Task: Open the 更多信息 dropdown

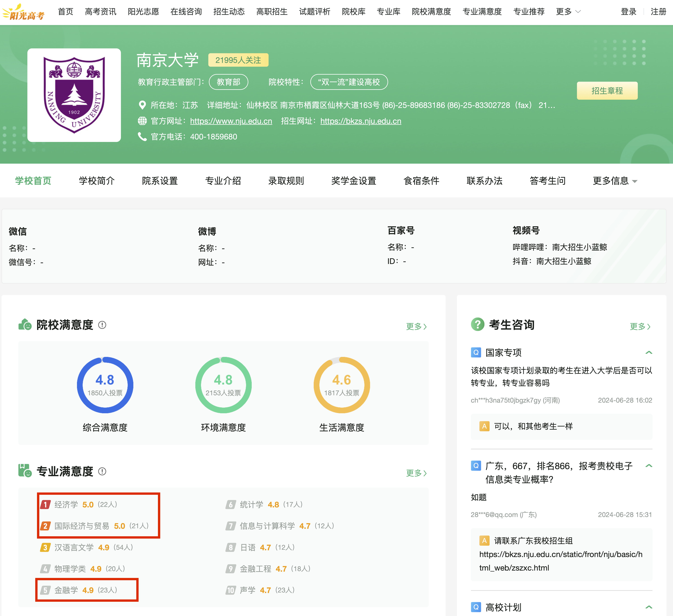Action: tap(615, 181)
